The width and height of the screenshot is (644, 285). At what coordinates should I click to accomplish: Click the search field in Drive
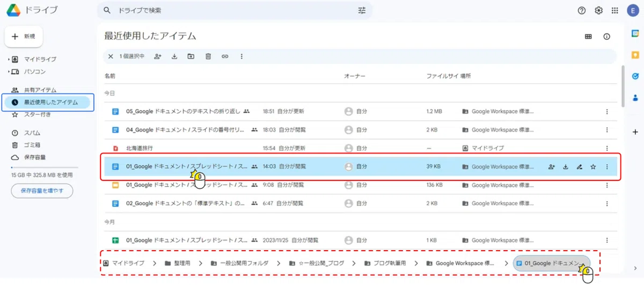click(x=235, y=10)
